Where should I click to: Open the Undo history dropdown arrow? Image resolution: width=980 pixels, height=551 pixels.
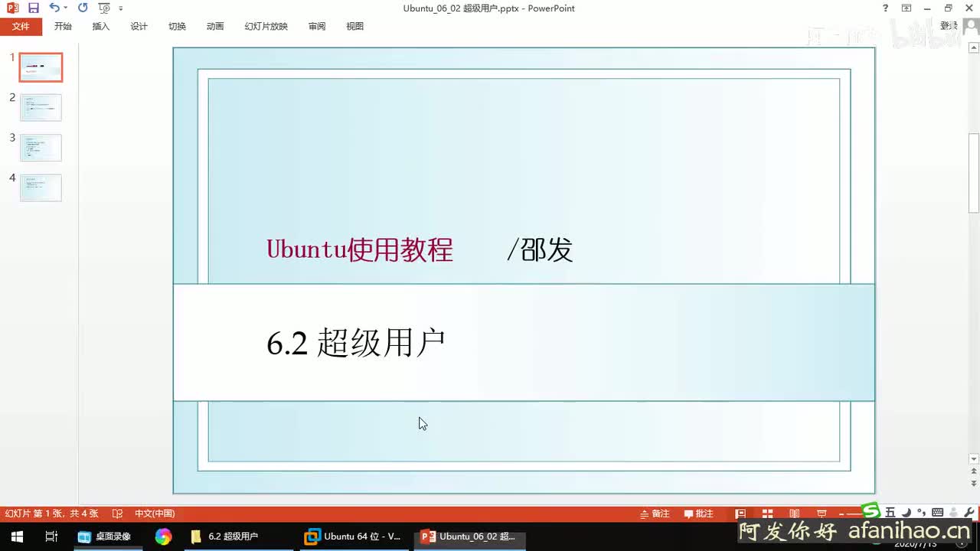[x=66, y=8]
